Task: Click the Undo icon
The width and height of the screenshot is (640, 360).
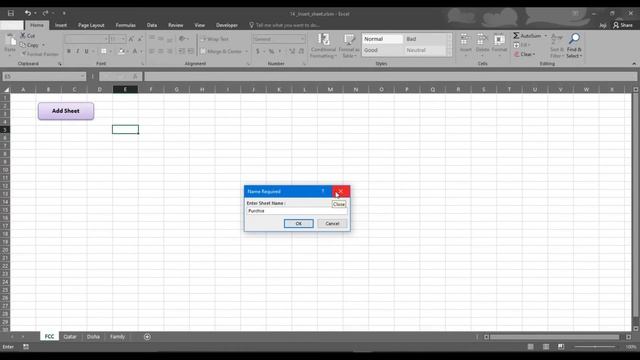Action: tap(27, 13)
